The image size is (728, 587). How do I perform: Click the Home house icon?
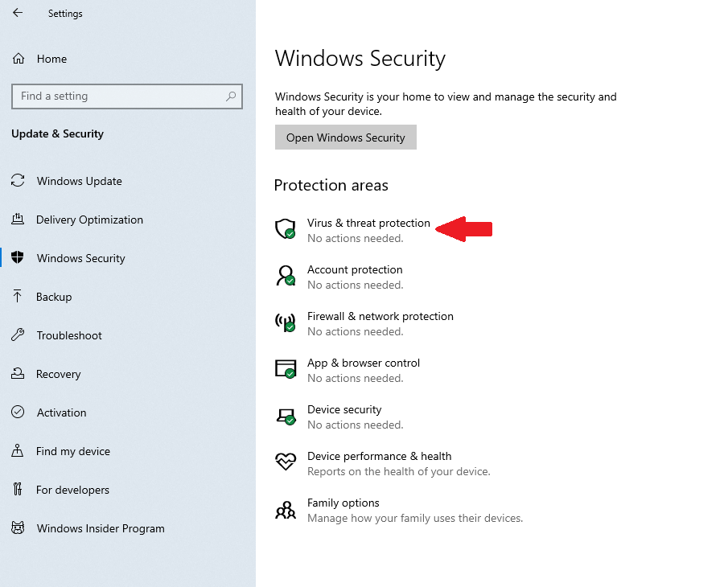pos(19,59)
